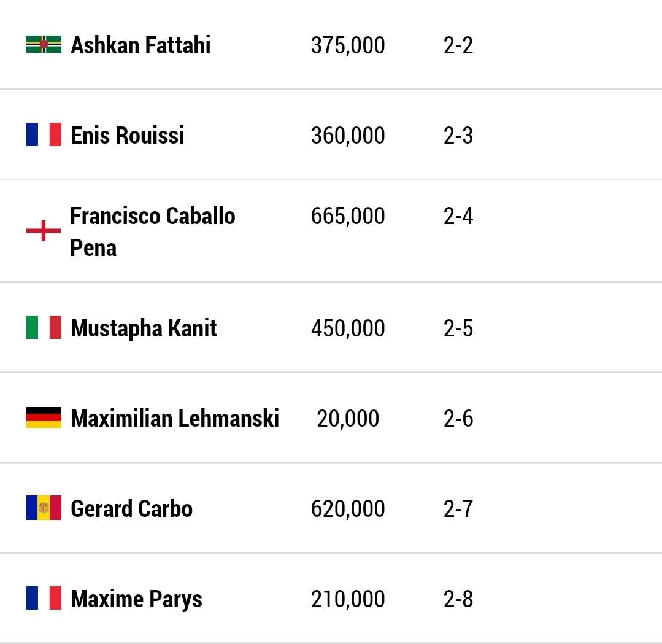This screenshot has width=662, height=644.
Task: Click the French flag next to Maxime Parys
Action: pyautogui.click(x=44, y=598)
